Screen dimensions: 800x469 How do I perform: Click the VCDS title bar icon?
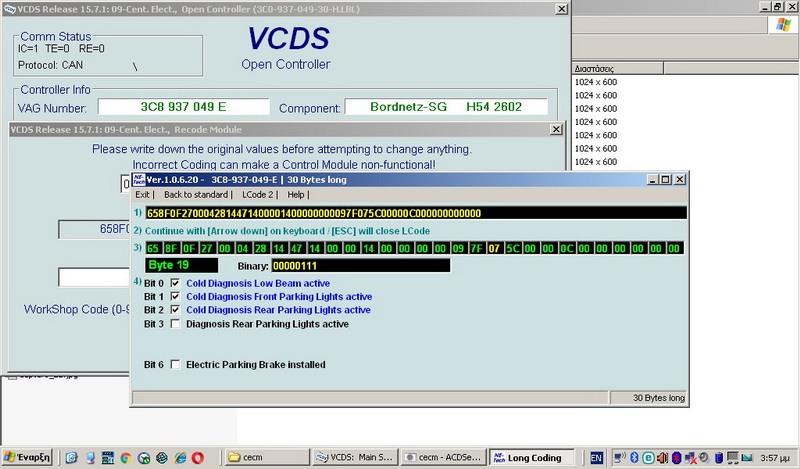(9, 9)
